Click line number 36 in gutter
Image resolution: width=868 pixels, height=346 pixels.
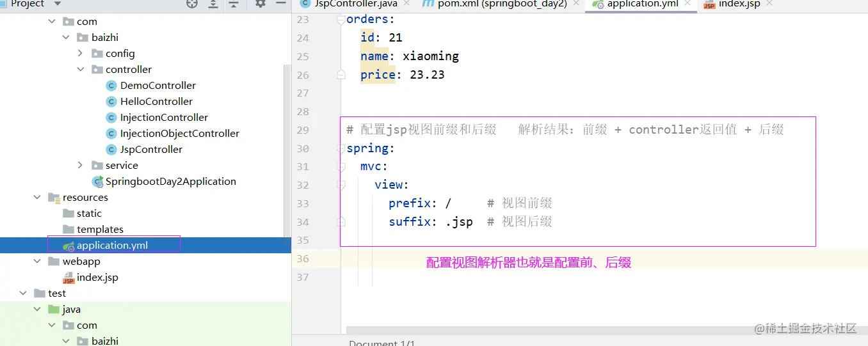pos(303,259)
